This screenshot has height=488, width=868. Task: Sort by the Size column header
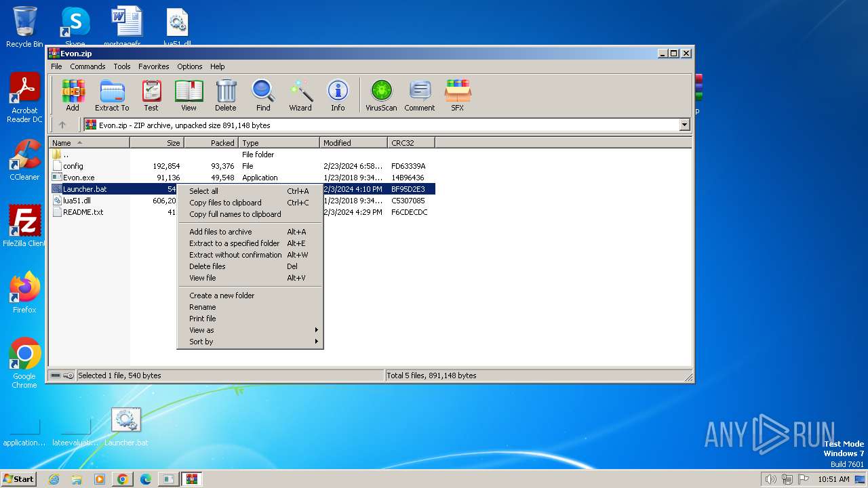coord(157,143)
